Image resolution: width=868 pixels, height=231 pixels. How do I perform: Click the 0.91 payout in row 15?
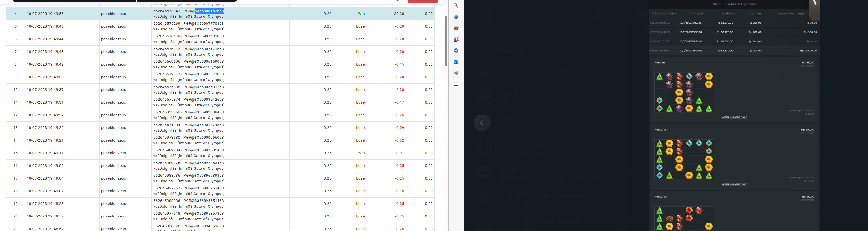pyautogui.click(x=400, y=153)
